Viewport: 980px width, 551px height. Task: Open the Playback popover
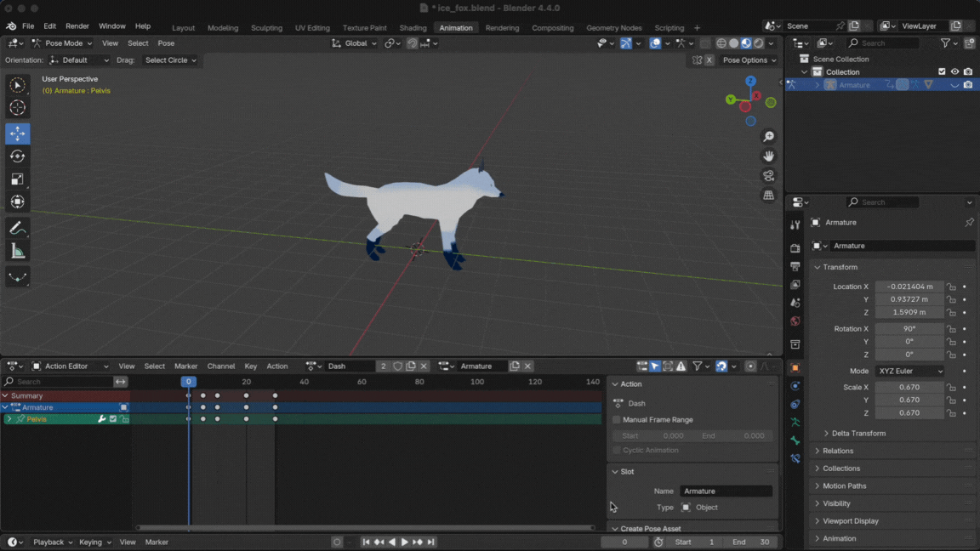(x=52, y=542)
